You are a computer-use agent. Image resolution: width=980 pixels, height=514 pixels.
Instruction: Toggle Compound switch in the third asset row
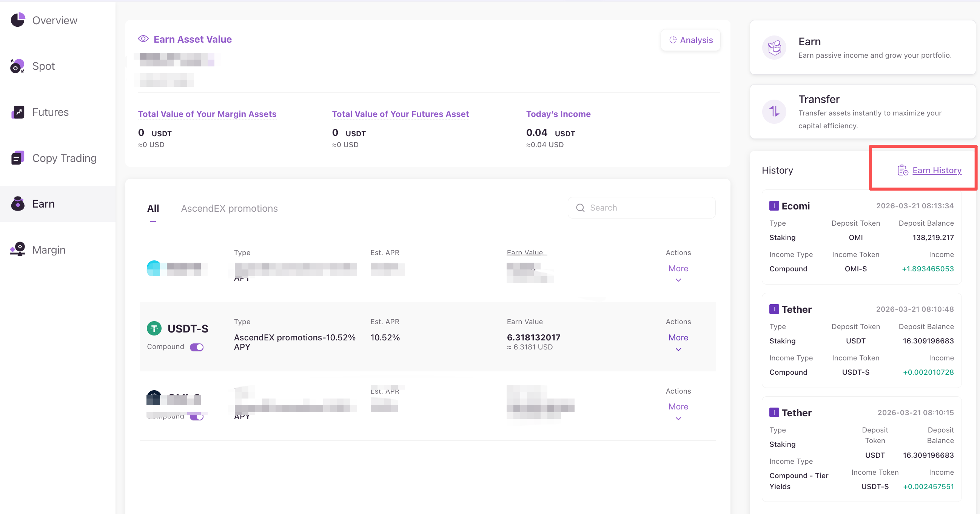[x=197, y=417]
